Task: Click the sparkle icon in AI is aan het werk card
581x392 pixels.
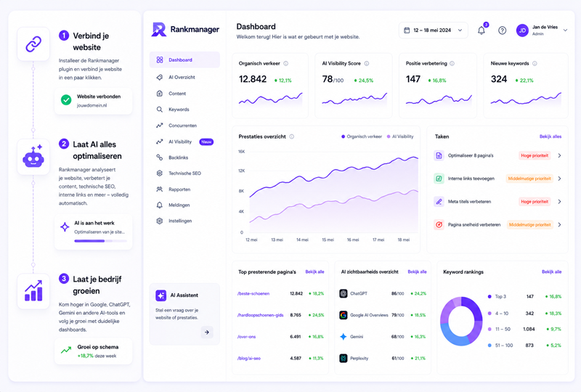Action: pyautogui.click(x=65, y=226)
